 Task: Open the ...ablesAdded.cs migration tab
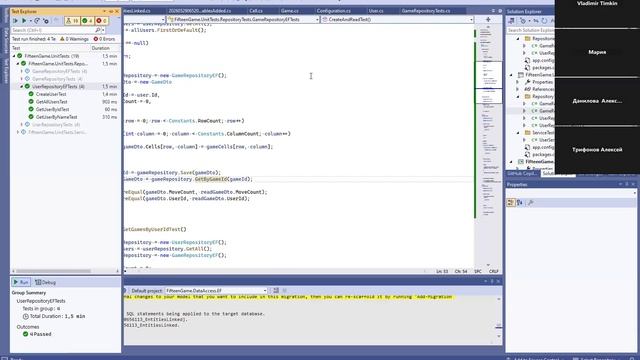click(200, 11)
